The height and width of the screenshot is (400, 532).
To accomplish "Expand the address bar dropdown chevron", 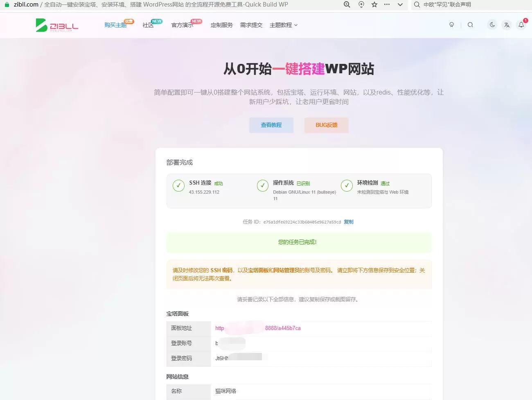I will [400, 5].
